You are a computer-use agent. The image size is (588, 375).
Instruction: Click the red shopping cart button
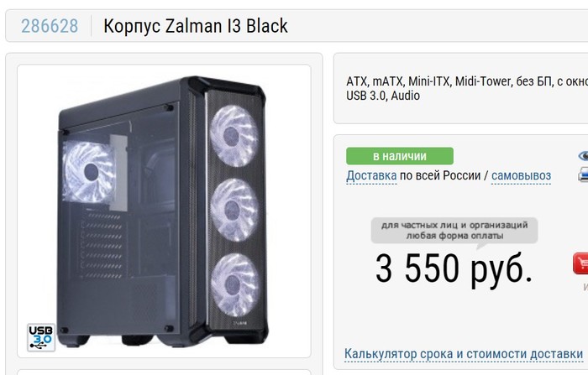(580, 263)
